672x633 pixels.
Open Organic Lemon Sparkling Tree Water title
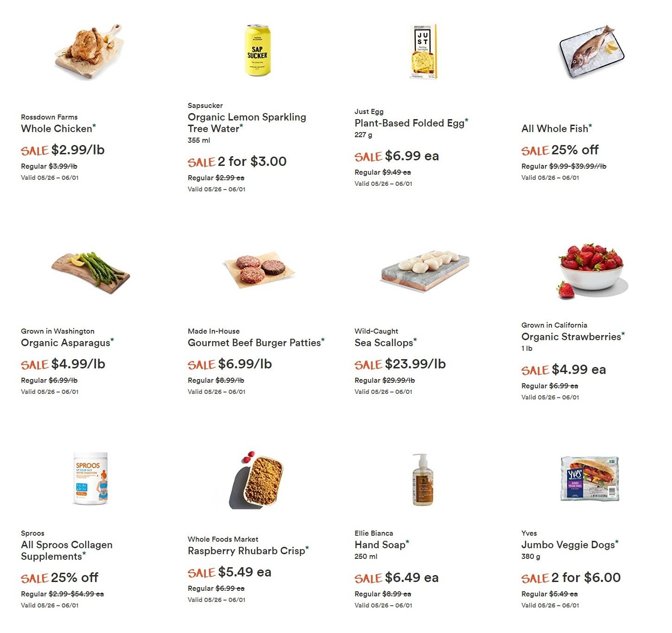coord(247,123)
